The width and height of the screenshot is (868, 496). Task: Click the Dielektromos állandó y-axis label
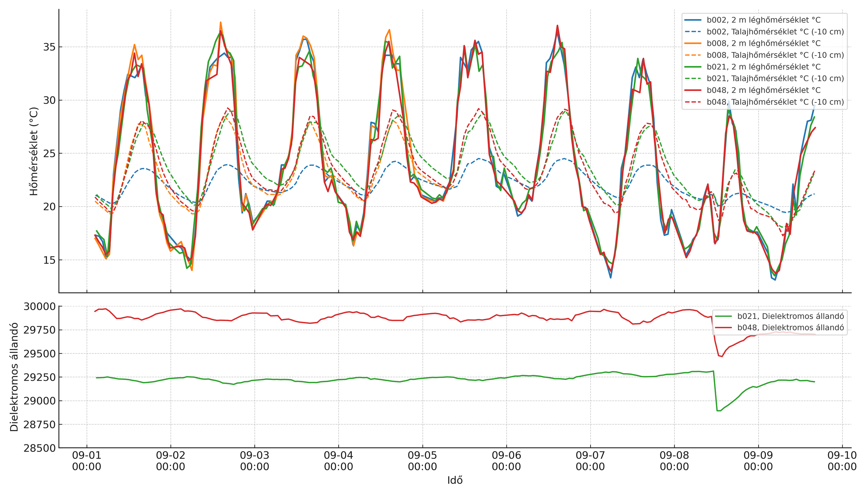14,377
